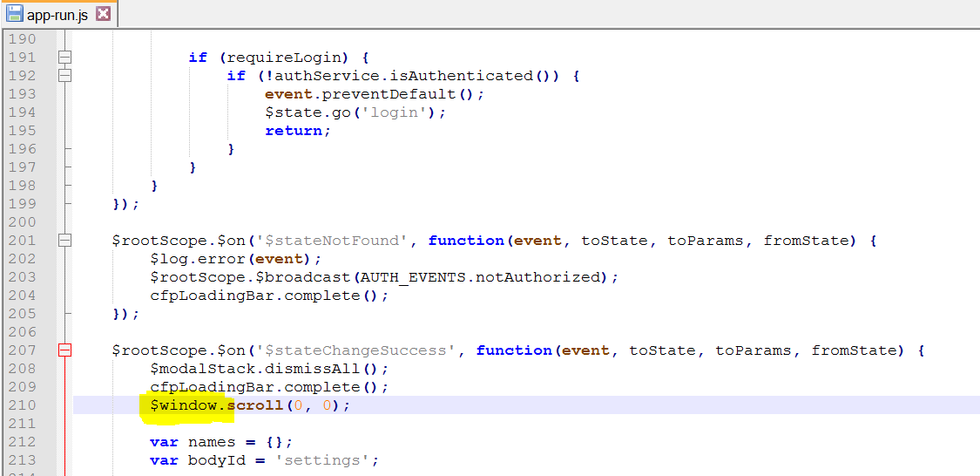Click line number 199 in the margin
980x476 pixels.
point(23,204)
